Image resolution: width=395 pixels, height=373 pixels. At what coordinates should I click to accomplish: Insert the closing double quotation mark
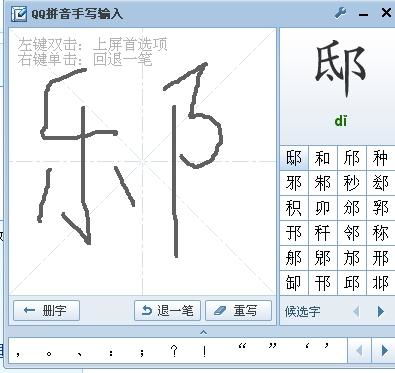pyautogui.click(x=273, y=346)
